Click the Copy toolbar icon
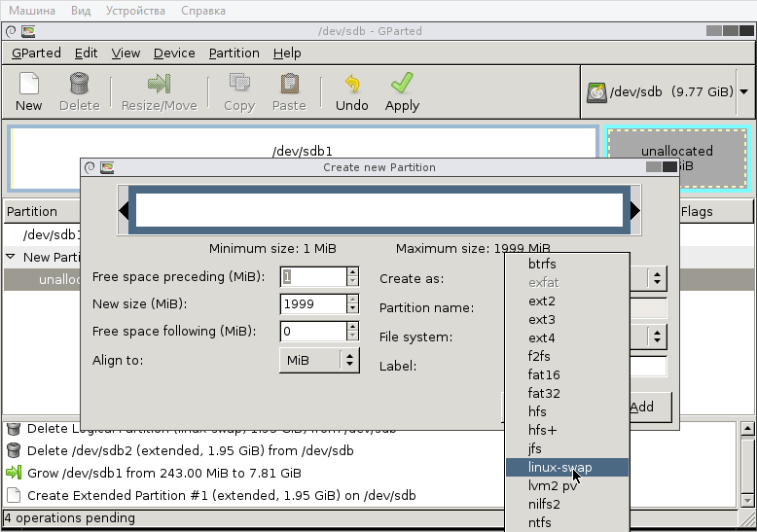 click(239, 84)
